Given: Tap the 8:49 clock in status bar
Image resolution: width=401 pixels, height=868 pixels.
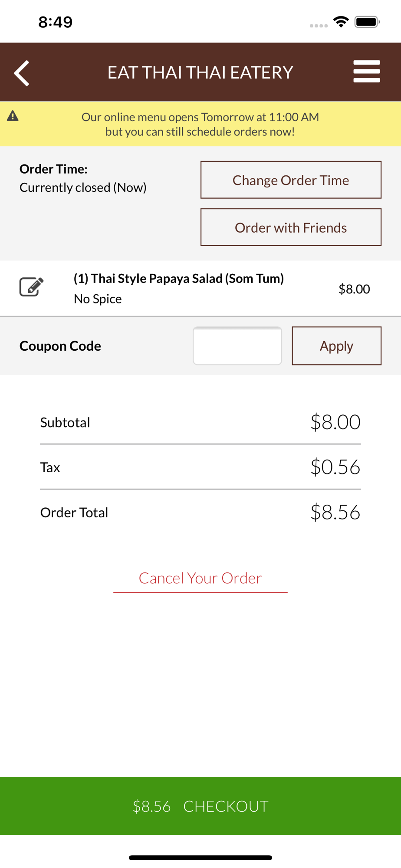Looking at the screenshot, I should tap(55, 22).
